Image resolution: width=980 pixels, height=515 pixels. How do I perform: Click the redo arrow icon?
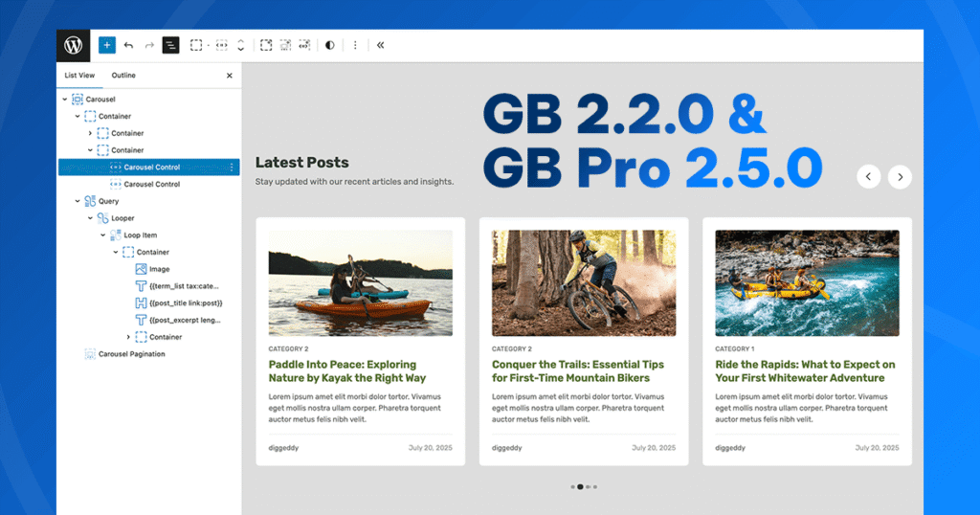(x=149, y=45)
